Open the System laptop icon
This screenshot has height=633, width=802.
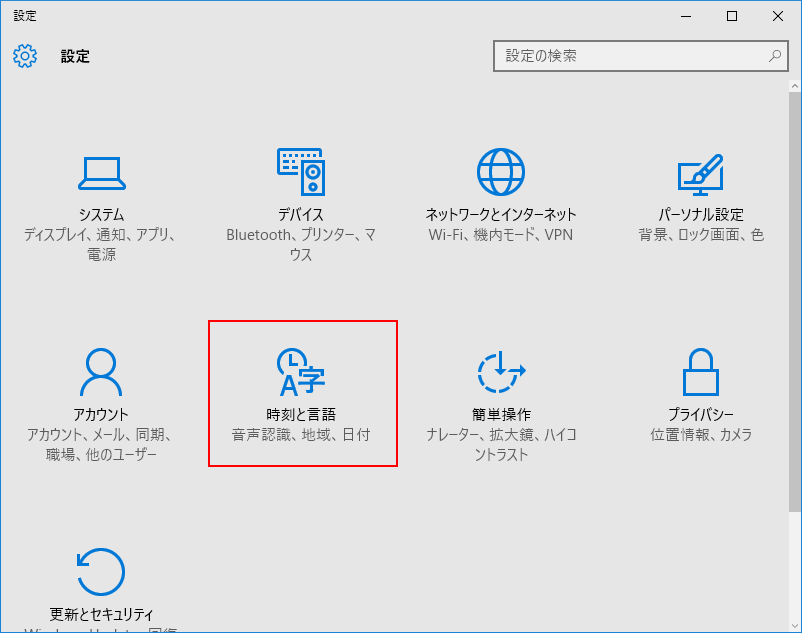coord(101,173)
